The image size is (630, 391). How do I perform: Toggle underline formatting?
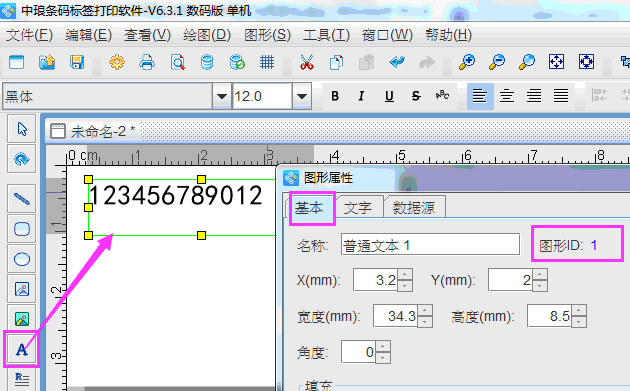click(x=389, y=96)
